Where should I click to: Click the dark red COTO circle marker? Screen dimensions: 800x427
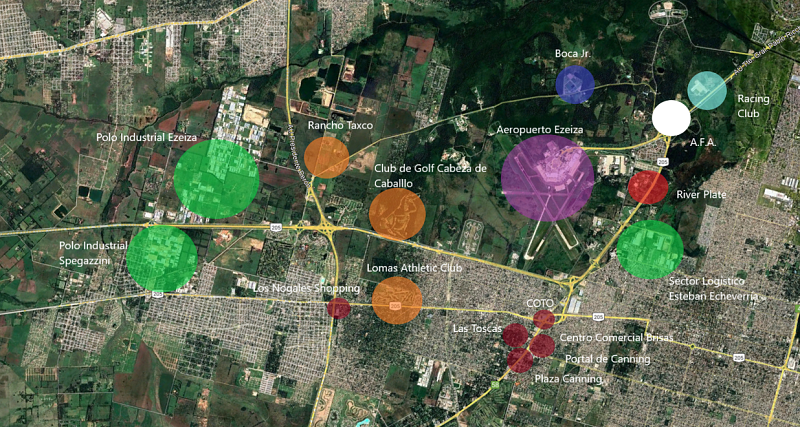[543, 319]
